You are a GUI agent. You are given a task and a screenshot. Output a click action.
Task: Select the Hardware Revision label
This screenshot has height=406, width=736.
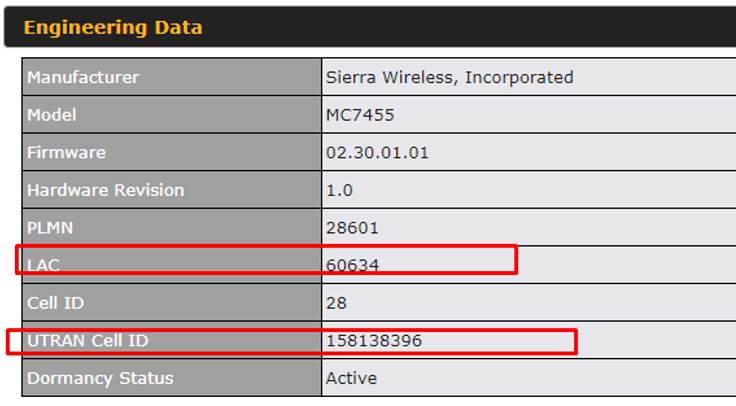click(106, 190)
